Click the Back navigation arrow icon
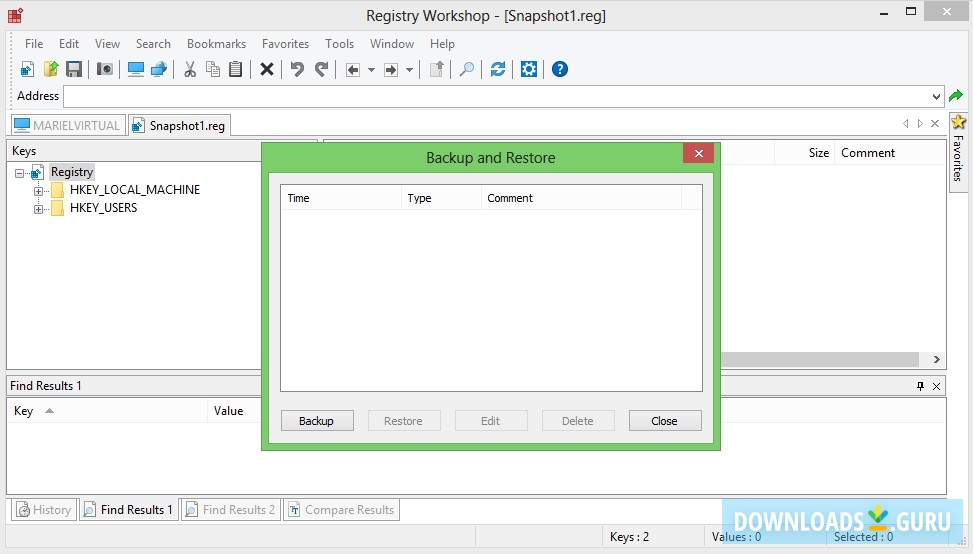 pos(352,69)
